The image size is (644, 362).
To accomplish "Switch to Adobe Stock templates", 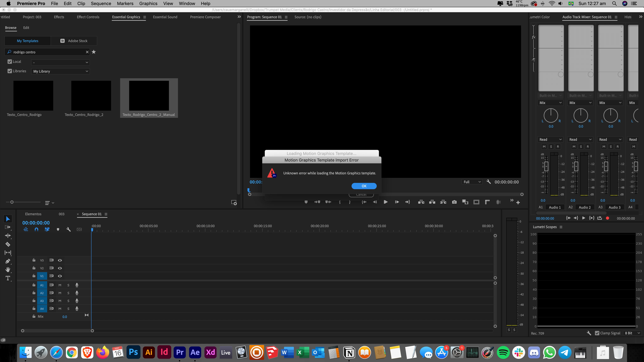I will pos(74,41).
